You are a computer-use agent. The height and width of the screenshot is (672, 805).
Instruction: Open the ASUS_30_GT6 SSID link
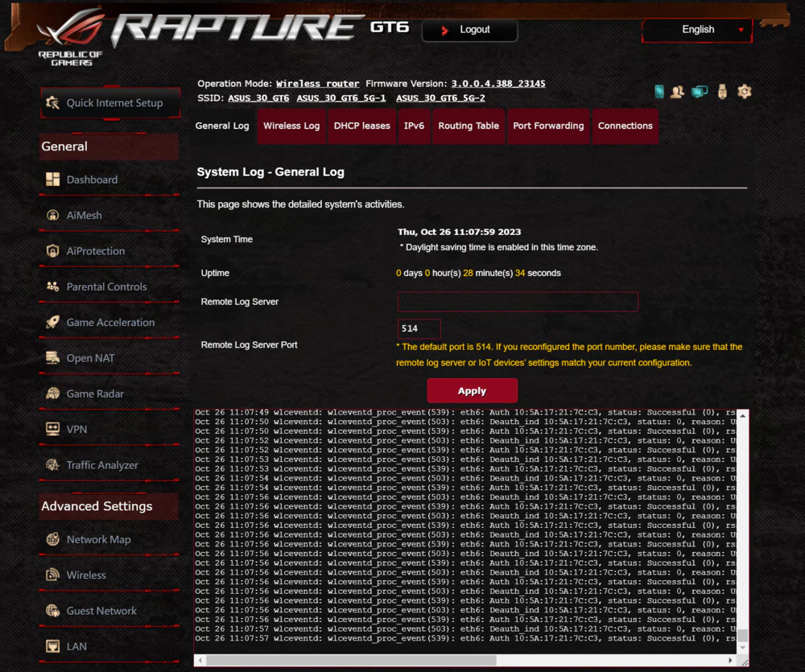click(x=258, y=98)
